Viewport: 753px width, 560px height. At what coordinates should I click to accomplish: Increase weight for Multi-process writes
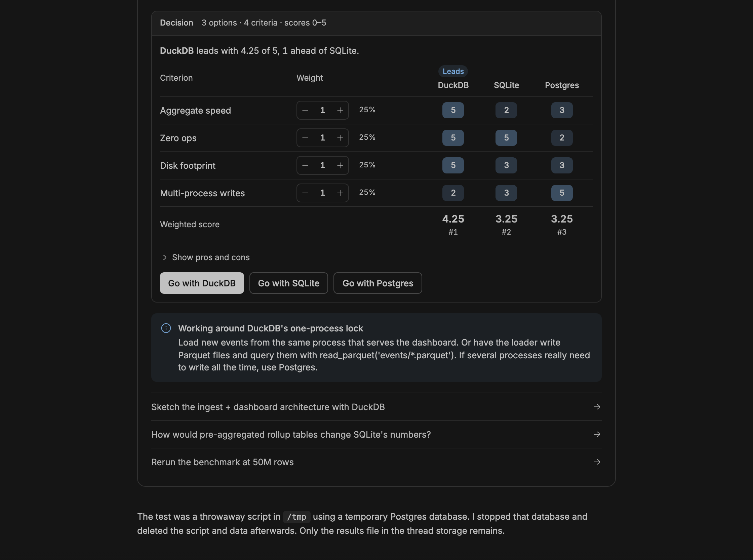pyautogui.click(x=340, y=193)
